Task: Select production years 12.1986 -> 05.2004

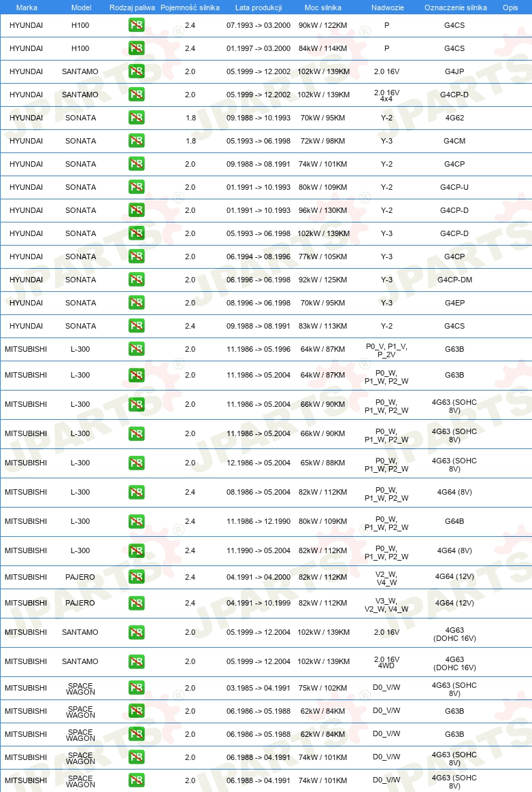Action: (x=258, y=463)
